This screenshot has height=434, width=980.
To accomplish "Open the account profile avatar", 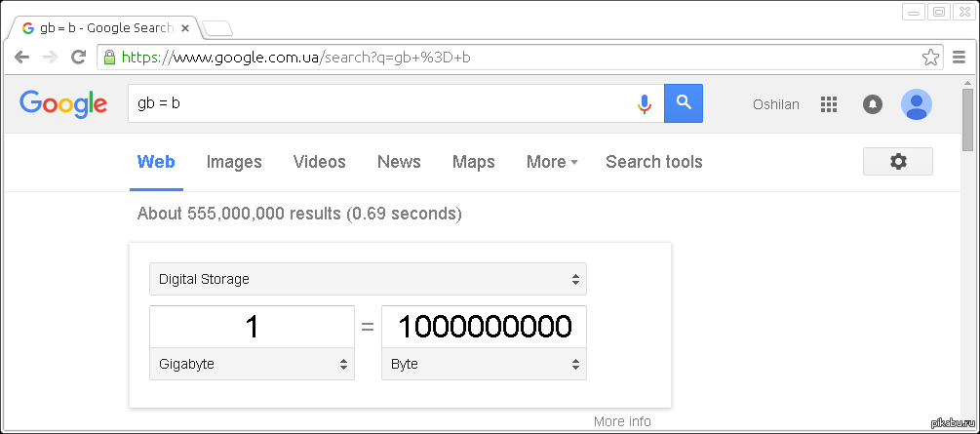I will pos(916,104).
